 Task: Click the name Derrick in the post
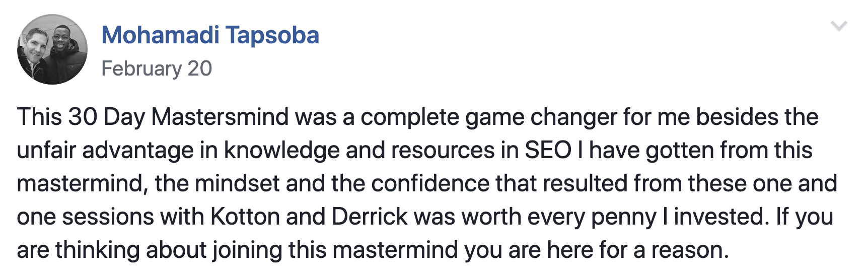pos(370,217)
